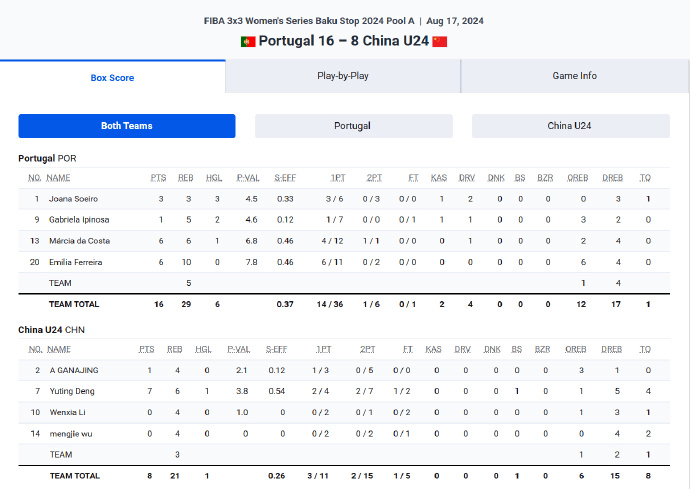The image size is (690, 489).
Task: Open Gabriela Ipinosa's profile
Action: (79, 220)
